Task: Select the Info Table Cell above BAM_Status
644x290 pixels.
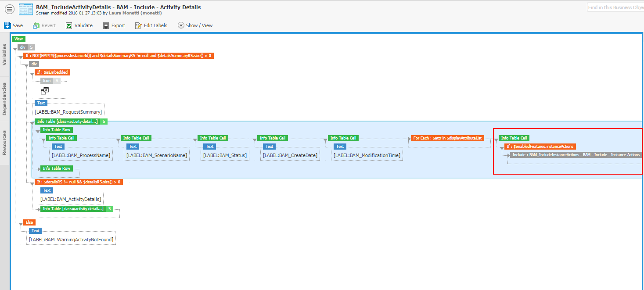Action: [213, 138]
